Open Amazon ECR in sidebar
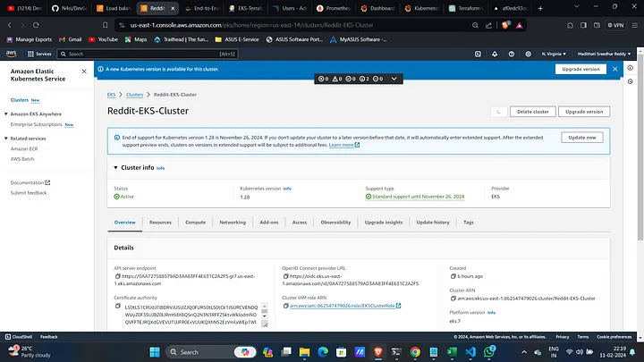This screenshot has width=644, height=362. point(24,148)
